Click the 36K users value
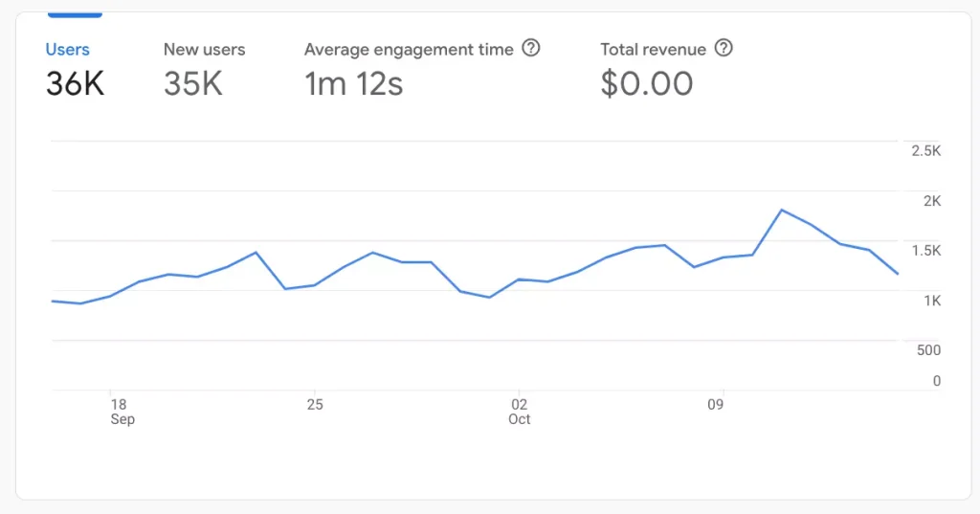 pyautogui.click(x=75, y=84)
